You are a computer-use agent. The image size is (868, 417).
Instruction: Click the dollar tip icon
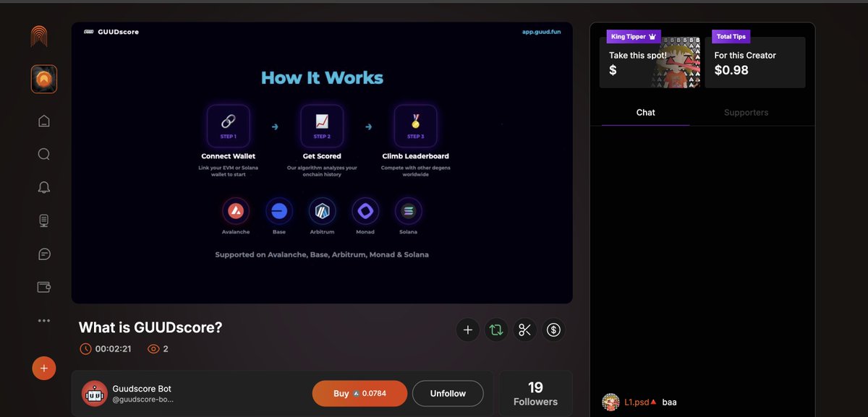click(x=554, y=330)
